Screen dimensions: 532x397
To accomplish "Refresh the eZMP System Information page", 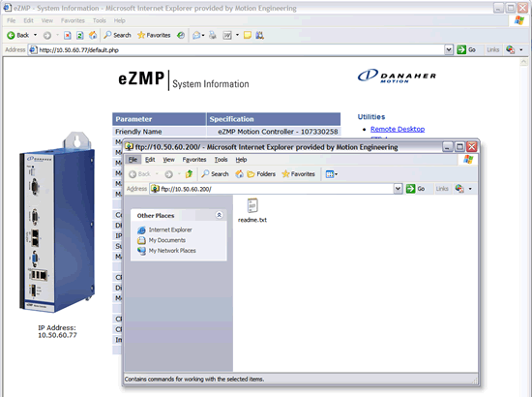I will coord(79,35).
